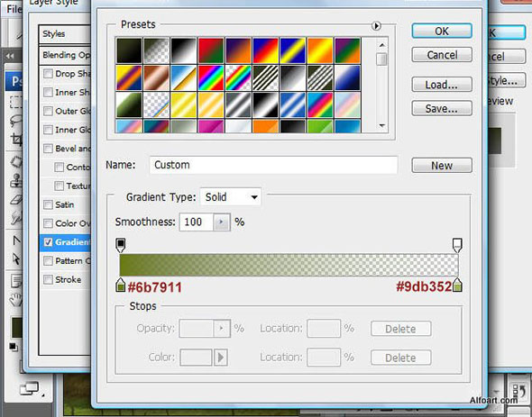Open the Gradient Type dropdown
532x417 pixels.
[231, 197]
